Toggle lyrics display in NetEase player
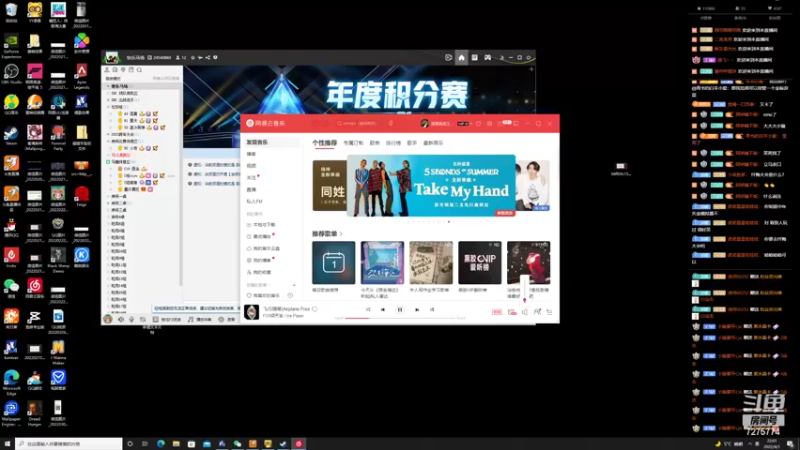The width and height of the screenshot is (800, 450). tap(432, 309)
